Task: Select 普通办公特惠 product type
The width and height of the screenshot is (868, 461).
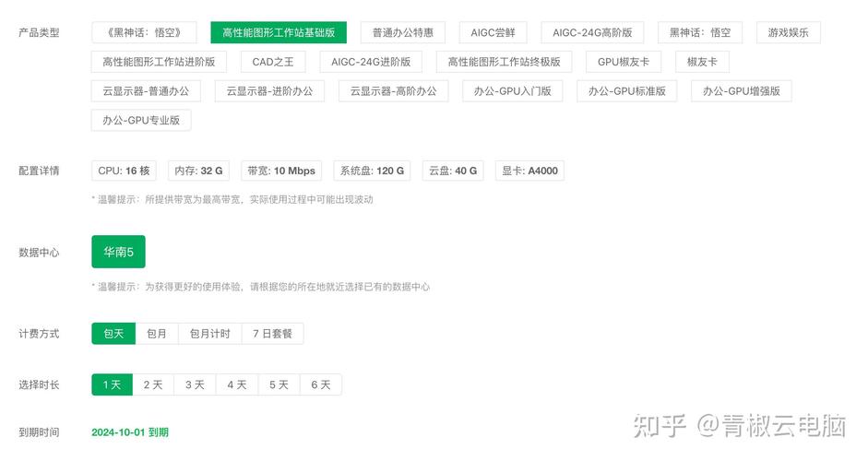Action: tap(403, 33)
